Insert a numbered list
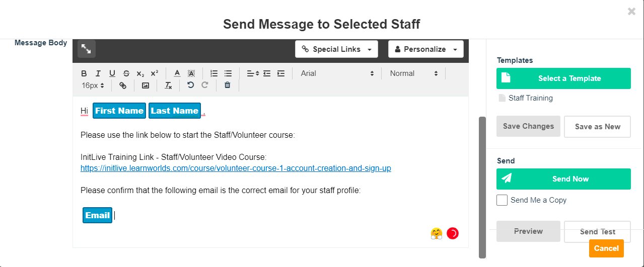The width and height of the screenshot is (644, 267). [x=214, y=73]
